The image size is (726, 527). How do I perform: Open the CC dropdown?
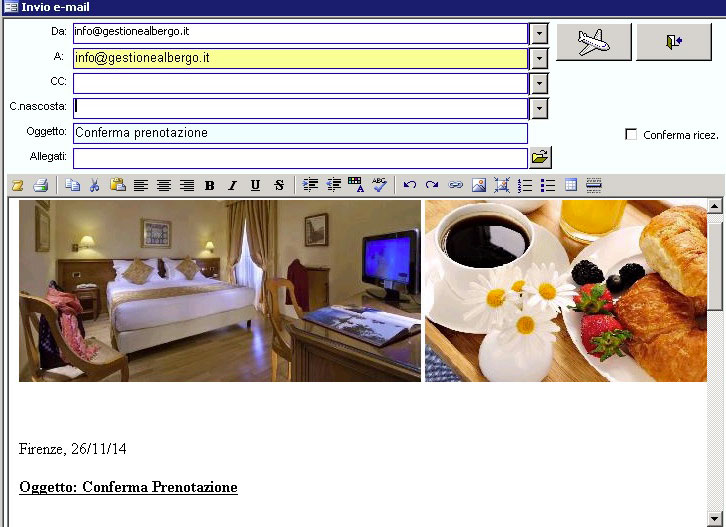tap(539, 84)
